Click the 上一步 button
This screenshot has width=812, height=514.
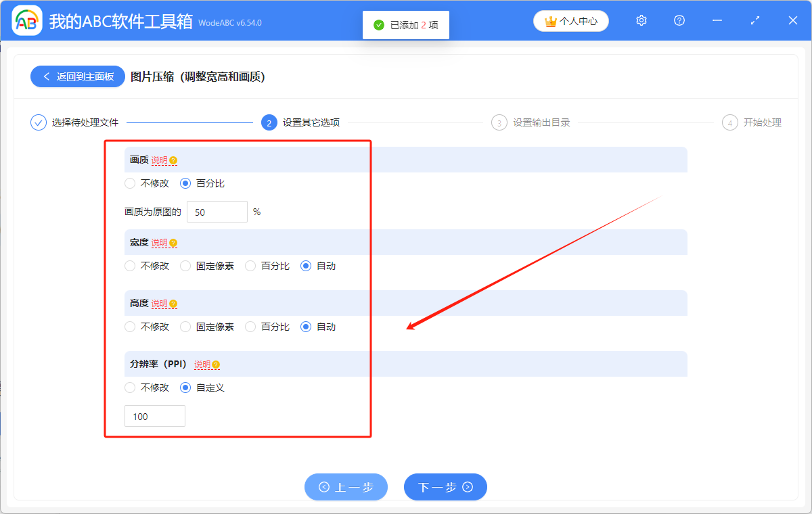[x=346, y=487]
